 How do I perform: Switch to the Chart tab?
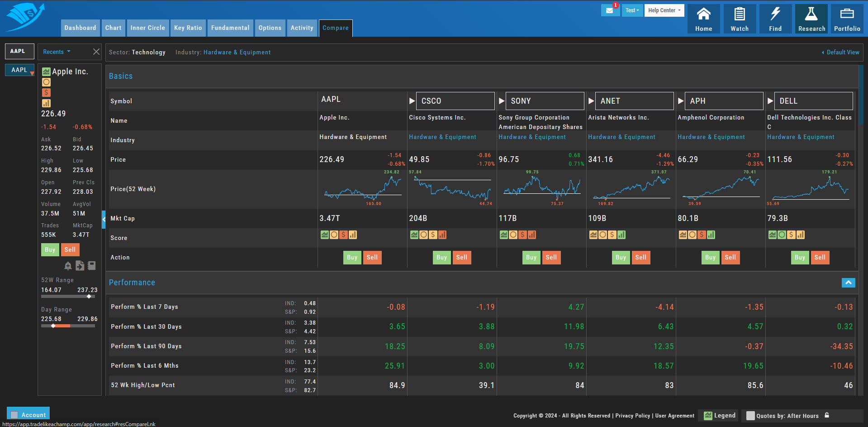point(113,28)
